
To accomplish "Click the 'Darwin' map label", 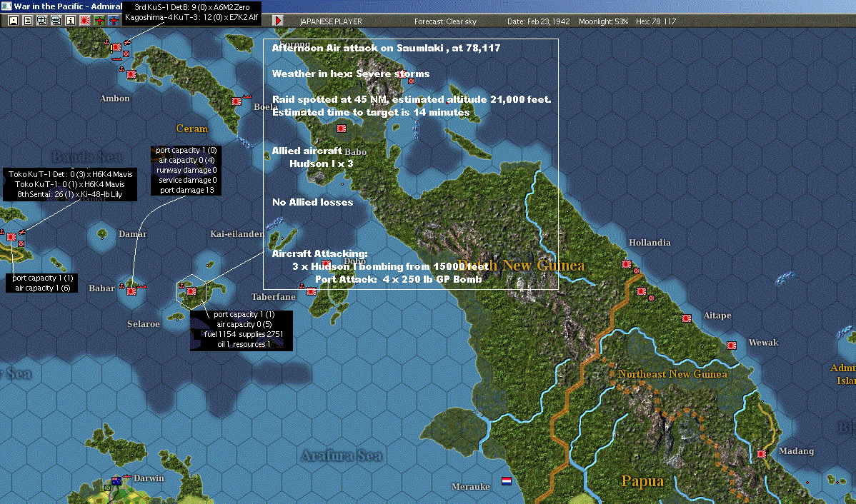I will pyautogui.click(x=149, y=478).
